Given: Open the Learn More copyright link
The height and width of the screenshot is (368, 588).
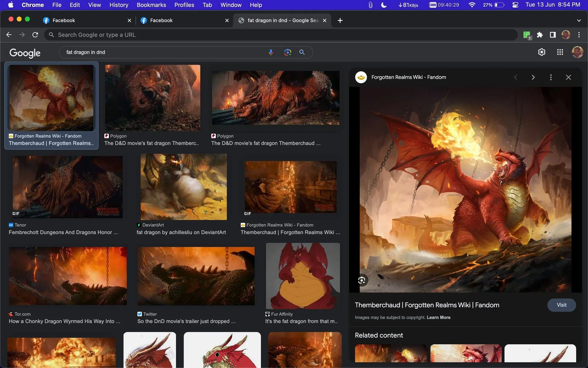Looking at the screenshot, I should (438, 317).
